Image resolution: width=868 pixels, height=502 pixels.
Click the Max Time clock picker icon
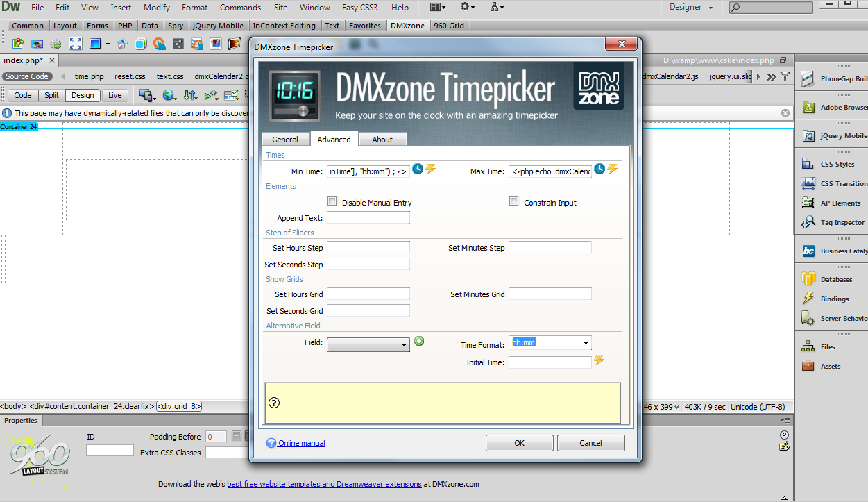click(x=599, y=169)
